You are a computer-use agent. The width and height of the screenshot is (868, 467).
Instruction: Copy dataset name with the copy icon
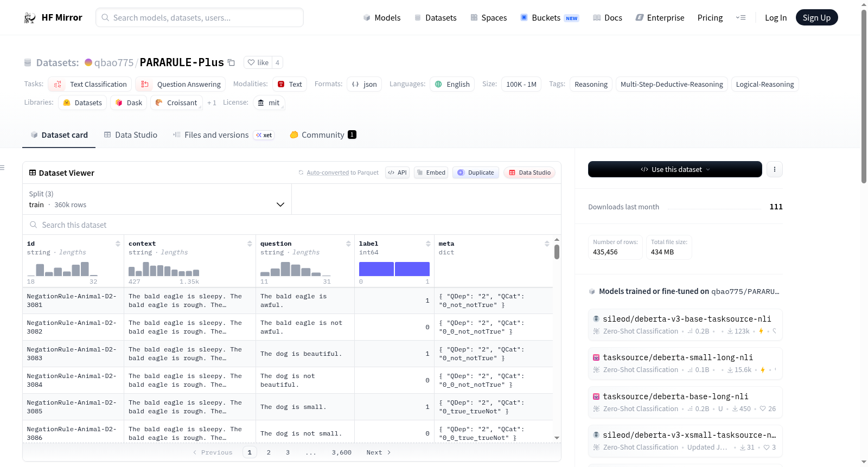tap(231, 62)
